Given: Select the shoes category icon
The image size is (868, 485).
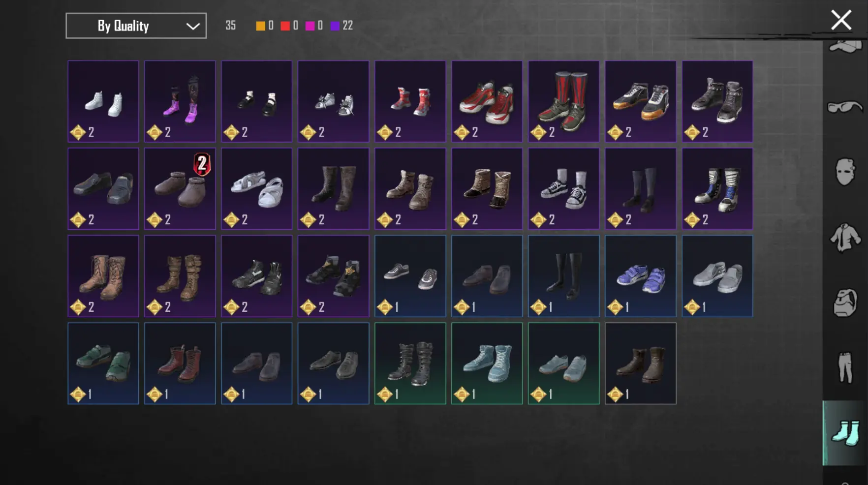Looking at the screenshot, I should click(845, 433).
